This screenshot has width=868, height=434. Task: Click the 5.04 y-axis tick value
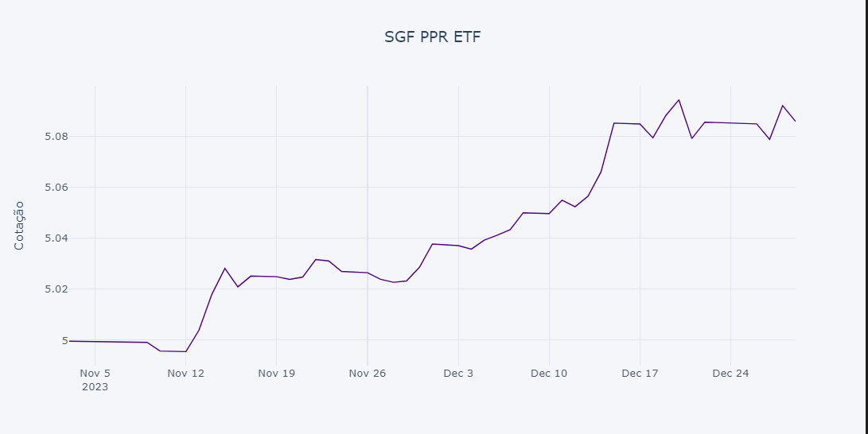[56, 238]
